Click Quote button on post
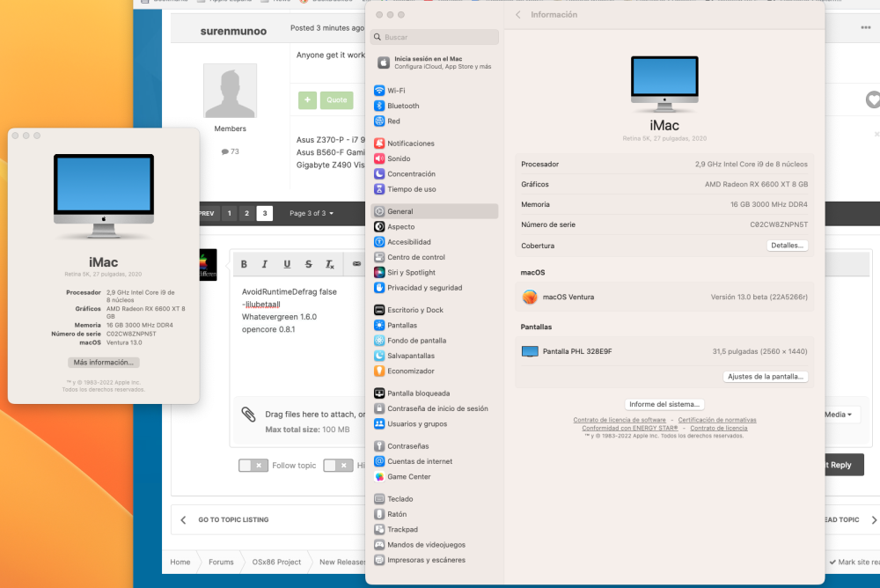The image size is (880, 588). tap(337, 100)
